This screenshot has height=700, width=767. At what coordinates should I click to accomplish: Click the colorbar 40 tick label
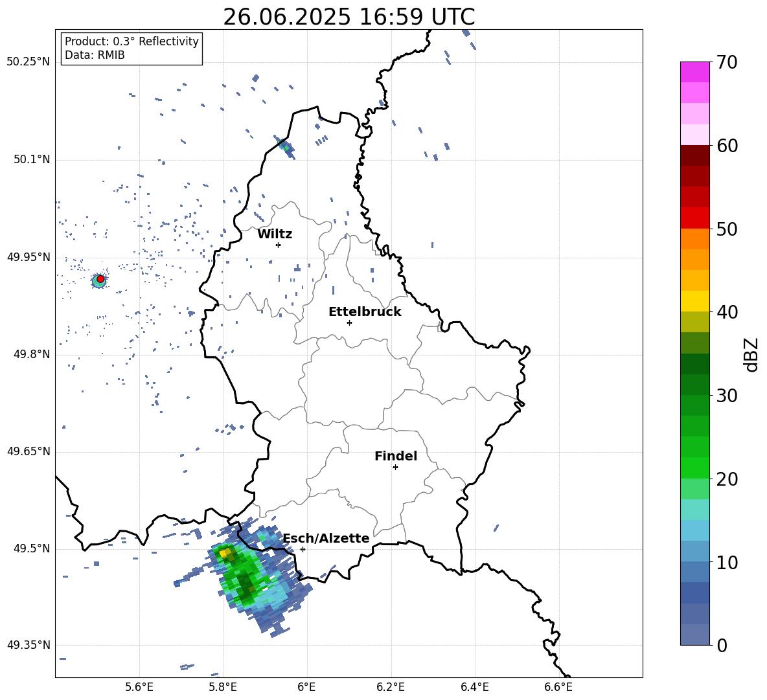(727, 312)
